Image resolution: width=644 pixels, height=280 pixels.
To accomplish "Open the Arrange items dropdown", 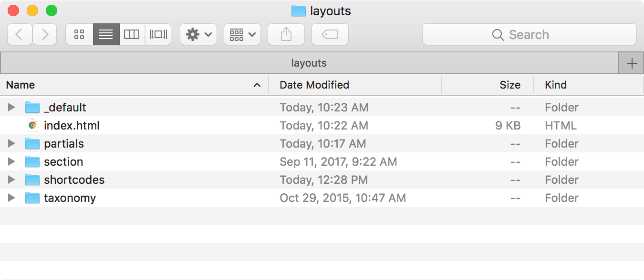I will pos(242,34).
